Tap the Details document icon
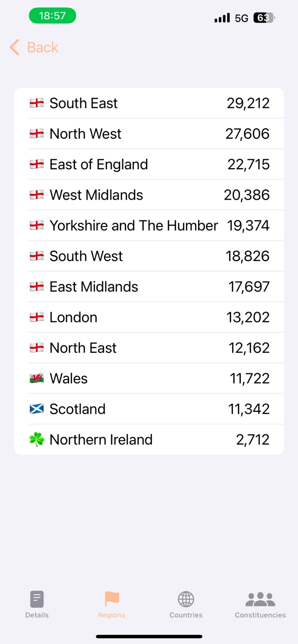Image resolution: width=298 pixels, height=644 pixels. [x=37, y=599]
